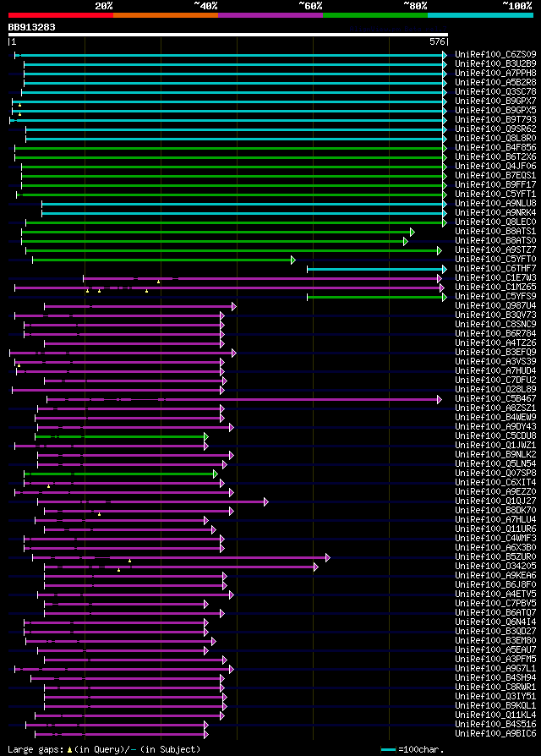Click the cyan ~100% identity legend segment
This screenshot has height=756, width=541.
point(480,15)
